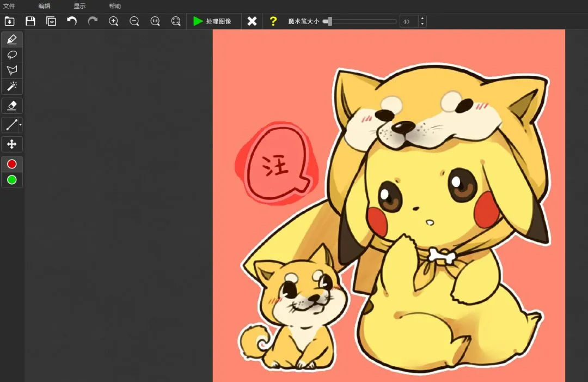Image resolution: width=588 pixels, height=382 pixels.
Task: Select the marker pen tool
Action: [12, 39]
